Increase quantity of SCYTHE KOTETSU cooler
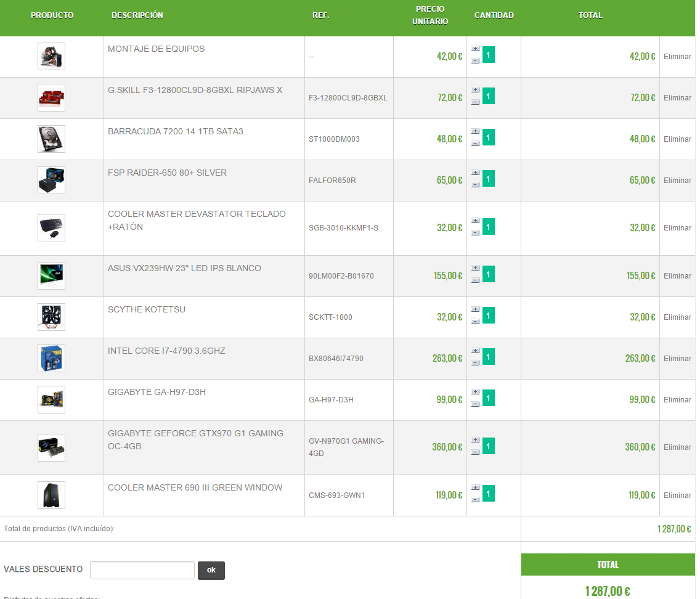Screen dimensions: 700x599 click(475, 309)
